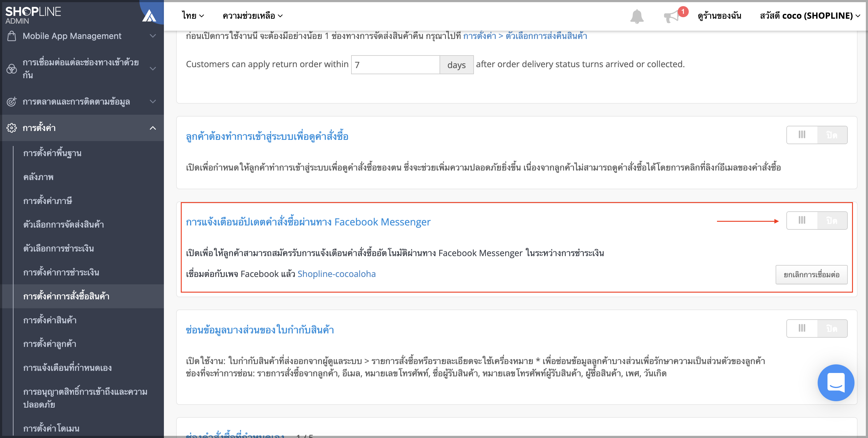Click the notification bell icon
The height and width of the screenshot is (438, 868).
637,16
